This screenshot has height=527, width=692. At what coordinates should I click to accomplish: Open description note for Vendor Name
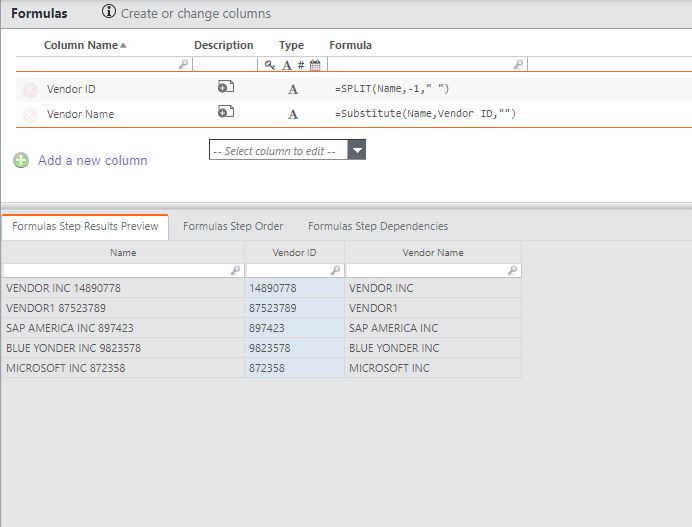tap(225, 112)
